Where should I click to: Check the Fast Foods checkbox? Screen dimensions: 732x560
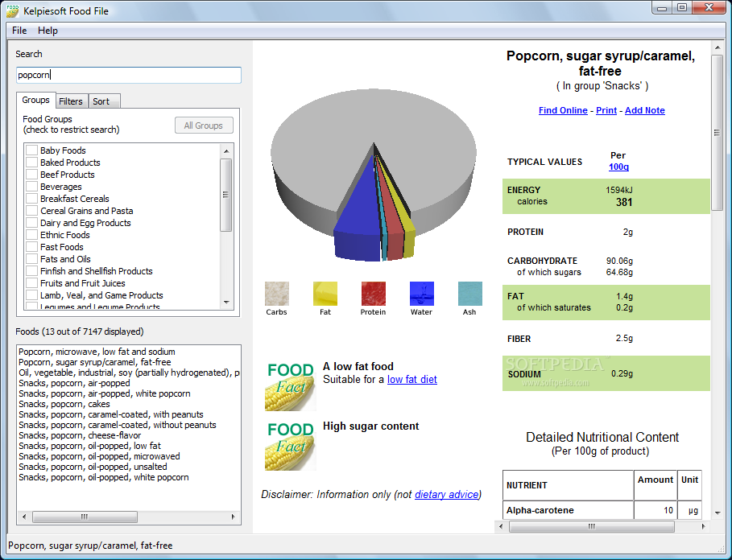(x=31, y=247)
